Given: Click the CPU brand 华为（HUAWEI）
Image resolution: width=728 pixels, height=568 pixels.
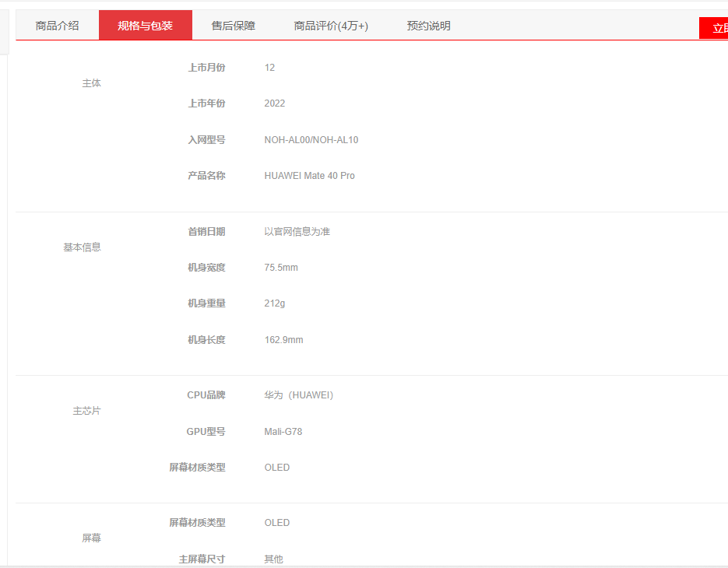Looking at the screenshot, I should tap(299, 395).
